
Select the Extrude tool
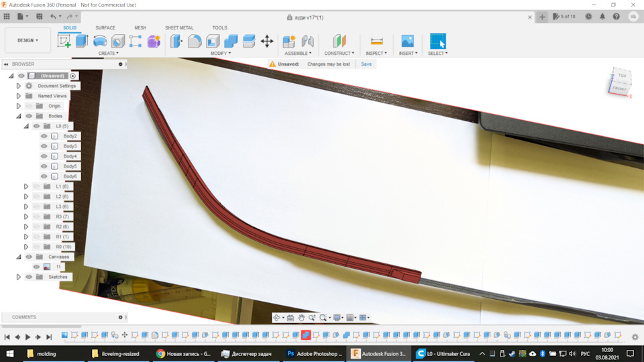coord(82,41)
